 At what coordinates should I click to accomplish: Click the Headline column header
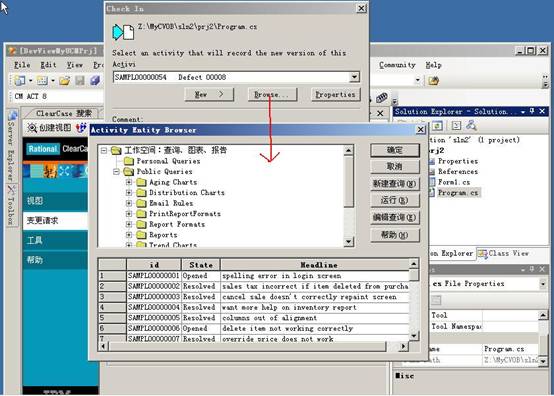click(315, 265)
